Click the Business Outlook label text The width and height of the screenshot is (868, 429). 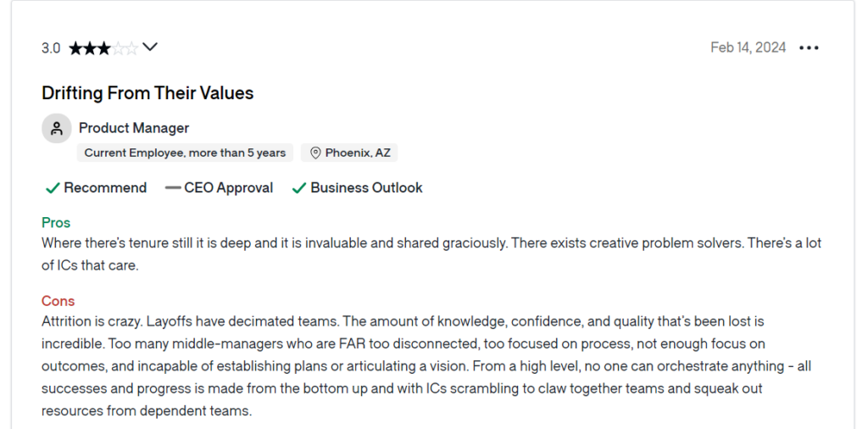(366, 188)
